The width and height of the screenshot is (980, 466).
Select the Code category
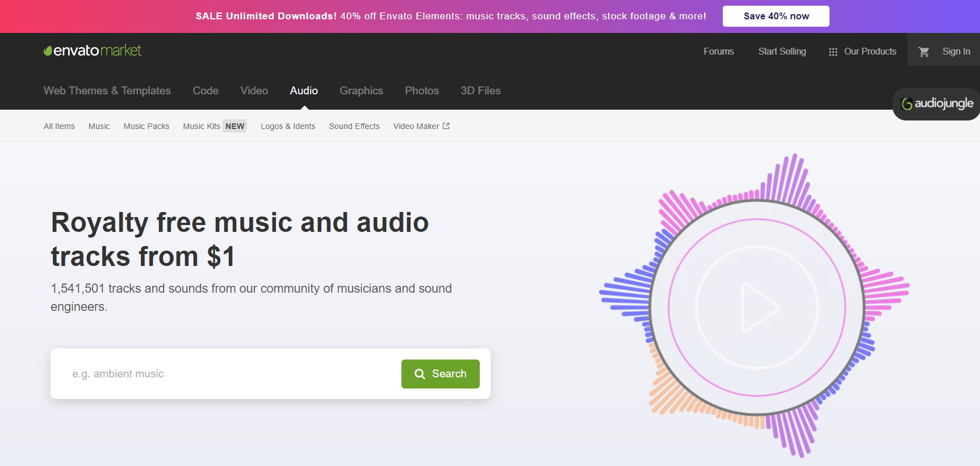tap(206, 90)
